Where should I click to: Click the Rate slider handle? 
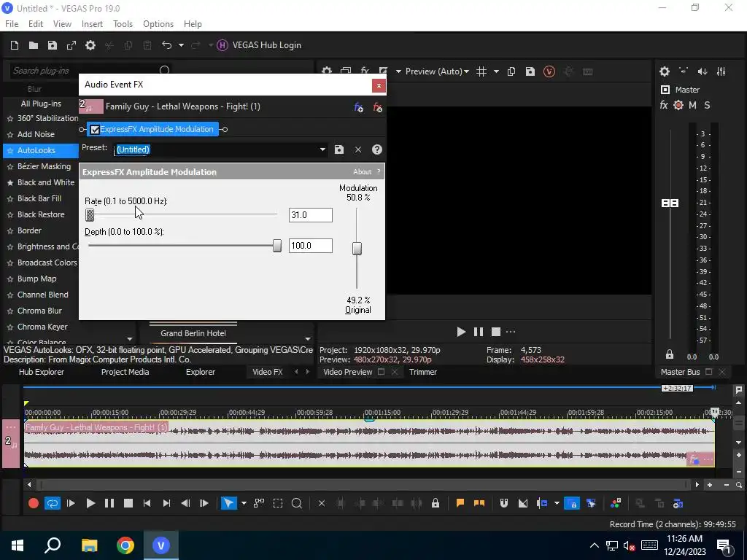pyautogui.click(x=90, y=215)
